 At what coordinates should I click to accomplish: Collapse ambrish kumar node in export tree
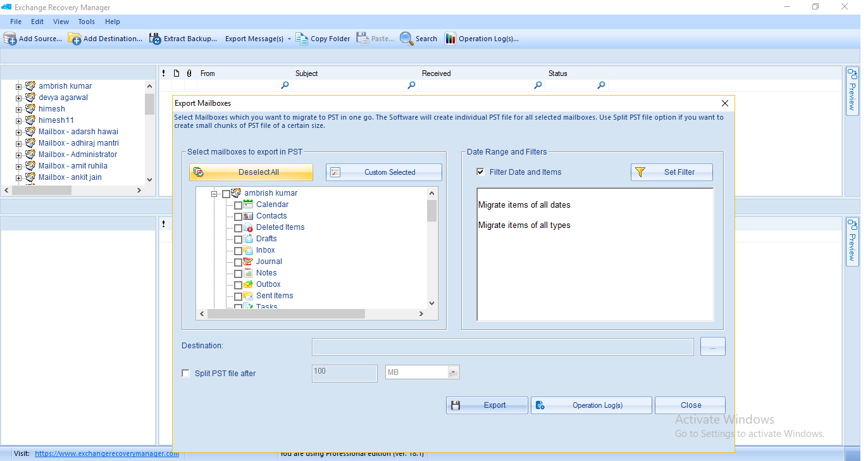tap(214, 194)
